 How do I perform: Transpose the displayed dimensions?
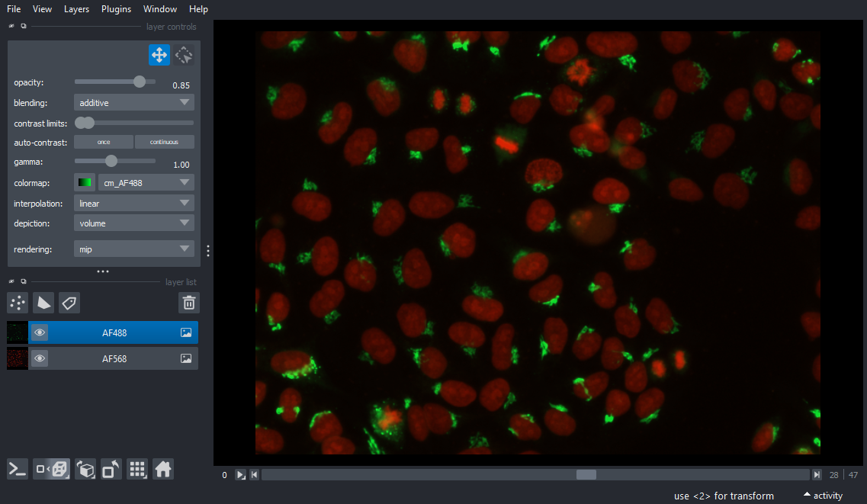click(x=111, y=470)
